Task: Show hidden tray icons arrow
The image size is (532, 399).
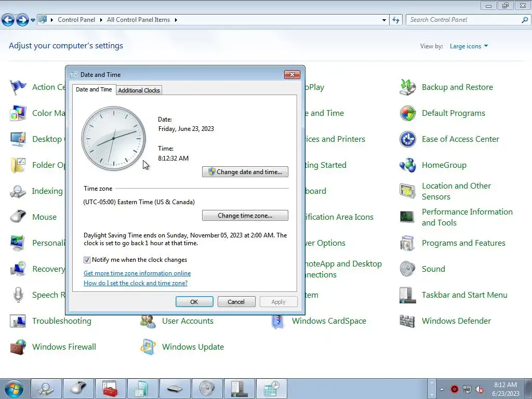Action: coord(442,389)
